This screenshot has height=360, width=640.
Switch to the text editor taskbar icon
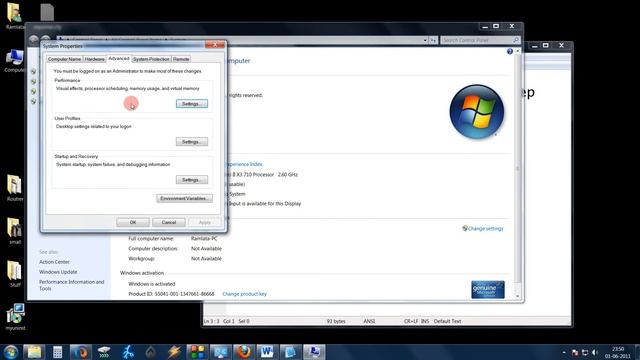(290, 352)
